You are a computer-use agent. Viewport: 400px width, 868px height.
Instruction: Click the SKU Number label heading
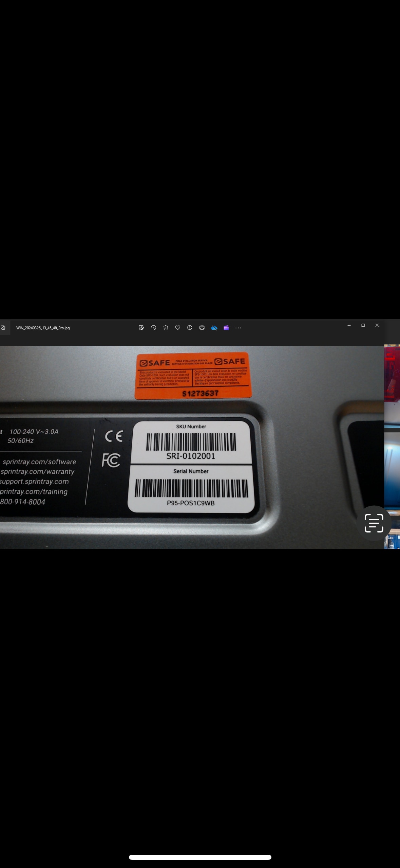pos(191,427)
